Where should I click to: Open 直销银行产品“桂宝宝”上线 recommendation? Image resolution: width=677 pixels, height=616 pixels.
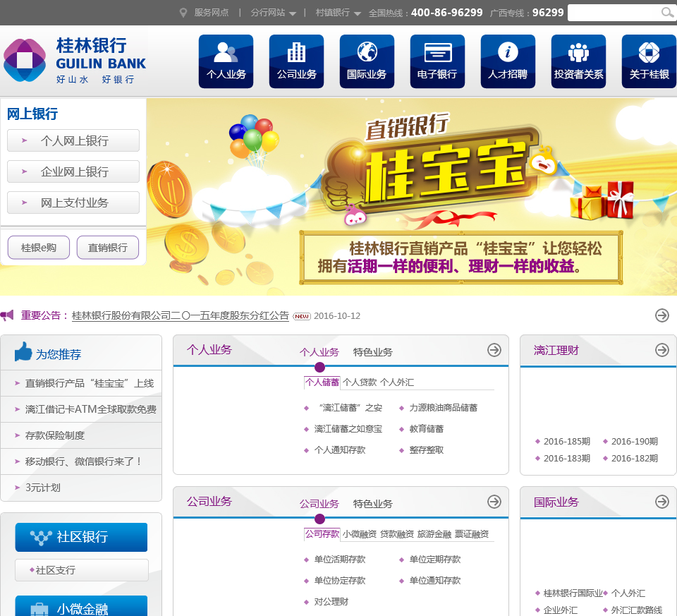tap(90, 383)
